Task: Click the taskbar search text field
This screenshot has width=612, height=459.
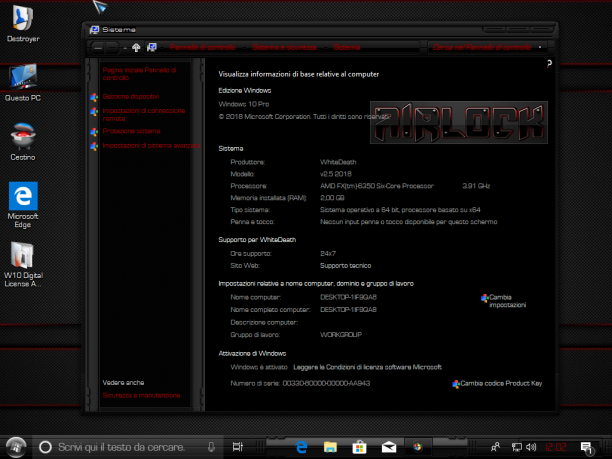Action: pyautogui.click(x=129, y=447)
